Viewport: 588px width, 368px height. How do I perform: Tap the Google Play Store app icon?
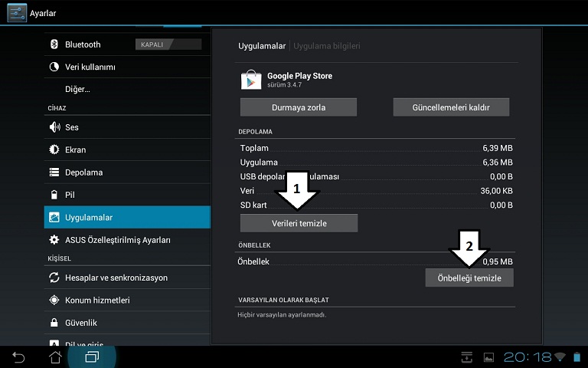point(251,79)
